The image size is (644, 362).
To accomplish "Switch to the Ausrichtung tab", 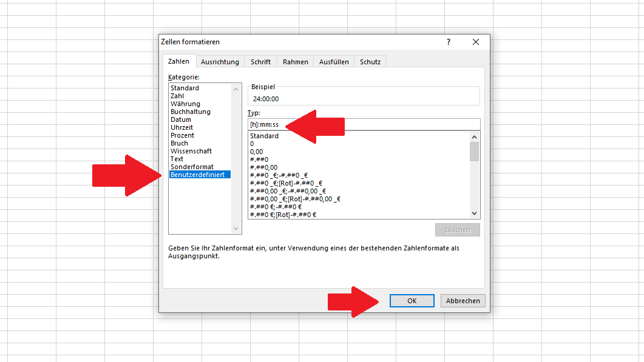I will click(x=220, y=62).
